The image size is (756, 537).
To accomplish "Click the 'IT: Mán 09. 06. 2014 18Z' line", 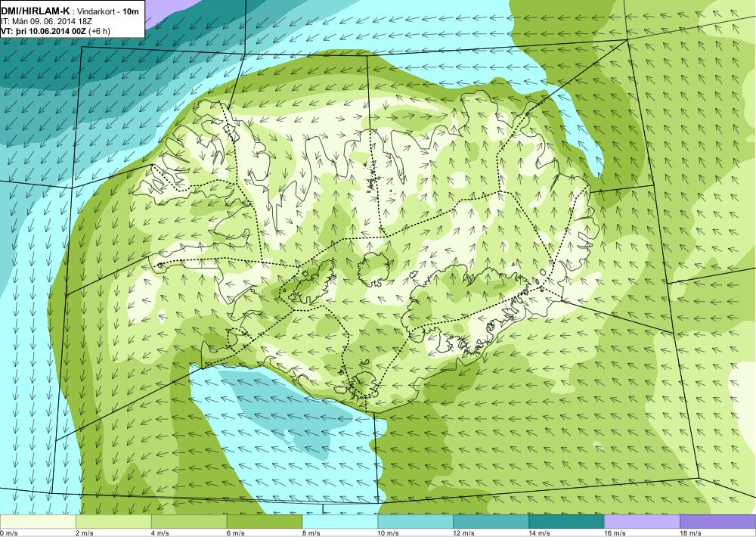I will click(x=47, y=21).
